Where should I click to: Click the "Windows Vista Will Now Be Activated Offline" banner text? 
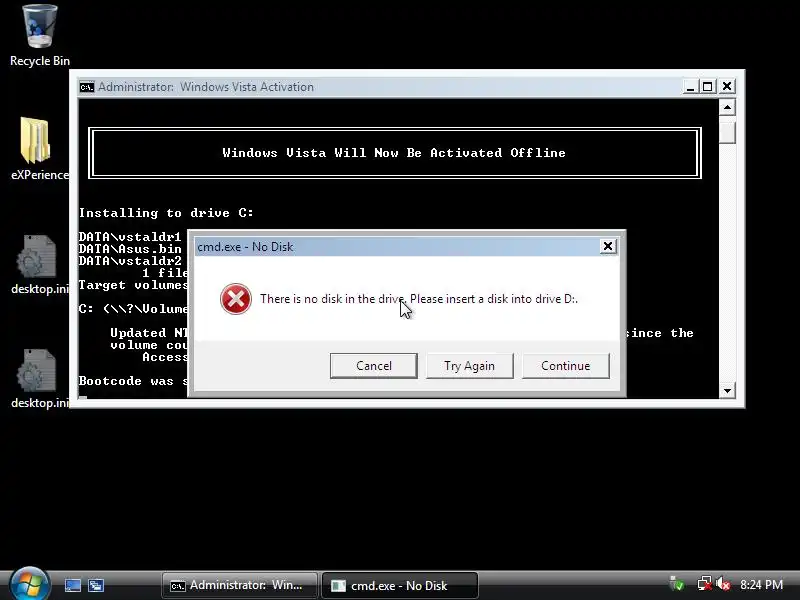click(x=394, y=153)
